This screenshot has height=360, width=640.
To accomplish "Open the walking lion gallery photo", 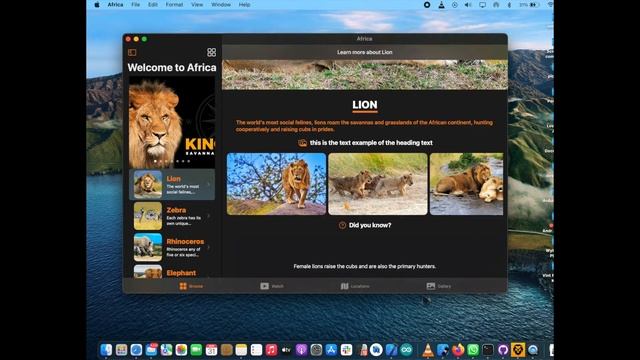I will (x=276, y=184).
